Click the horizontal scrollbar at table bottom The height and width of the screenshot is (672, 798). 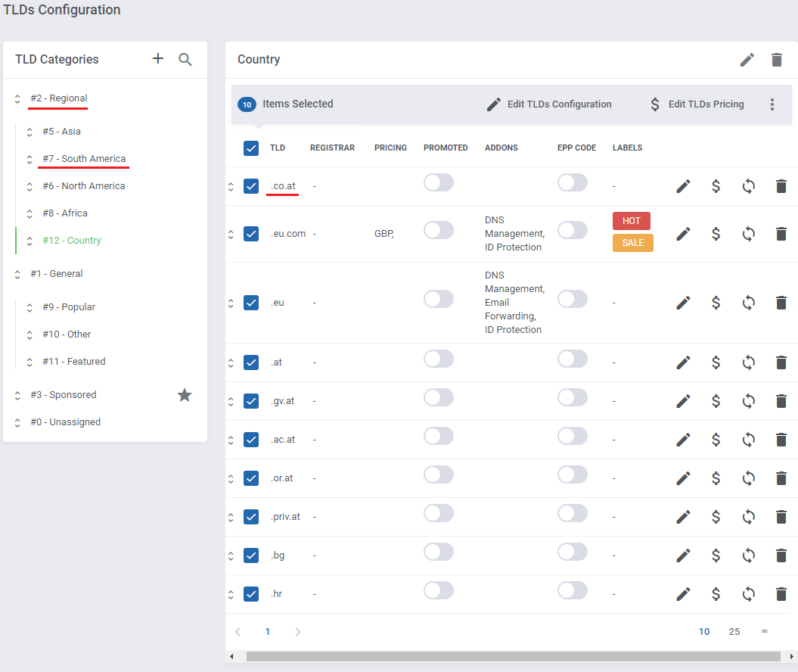pyautogui.click(x=513, y=657)
